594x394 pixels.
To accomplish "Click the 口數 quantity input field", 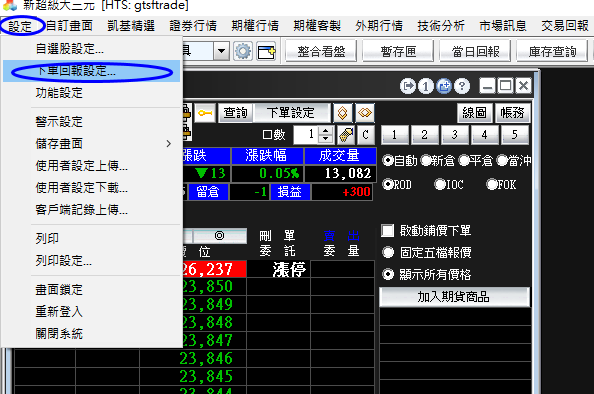I will pos(306,134).
